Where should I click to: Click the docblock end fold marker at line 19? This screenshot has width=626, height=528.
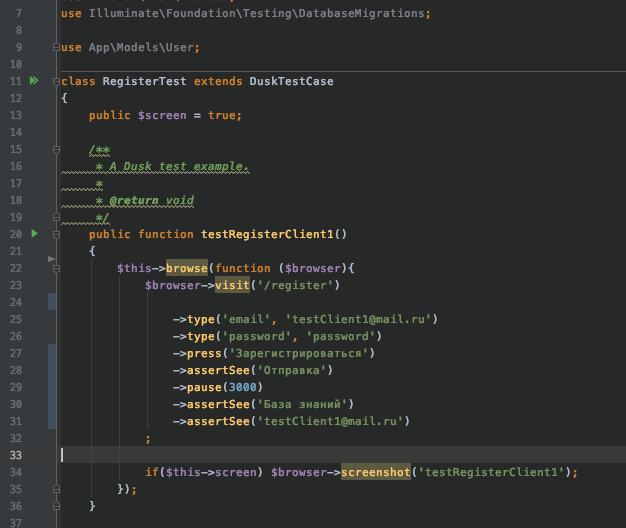click(x=56, y=217)
